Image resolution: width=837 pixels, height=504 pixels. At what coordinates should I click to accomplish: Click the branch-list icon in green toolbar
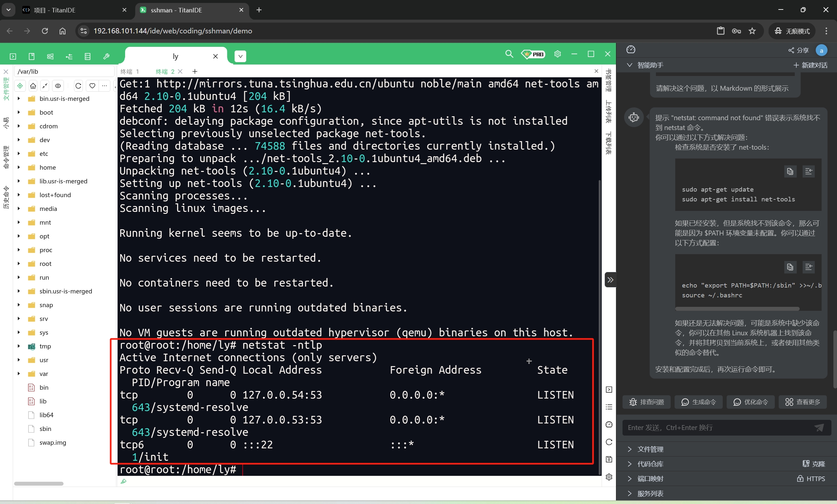pyautogui.click(x=69, y=56)
